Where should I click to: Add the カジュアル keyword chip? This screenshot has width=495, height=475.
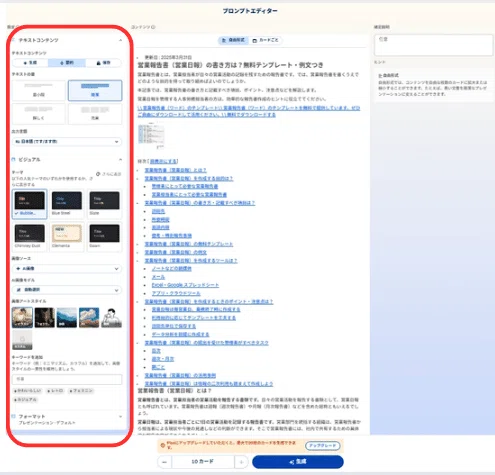(x=25, y=399)
